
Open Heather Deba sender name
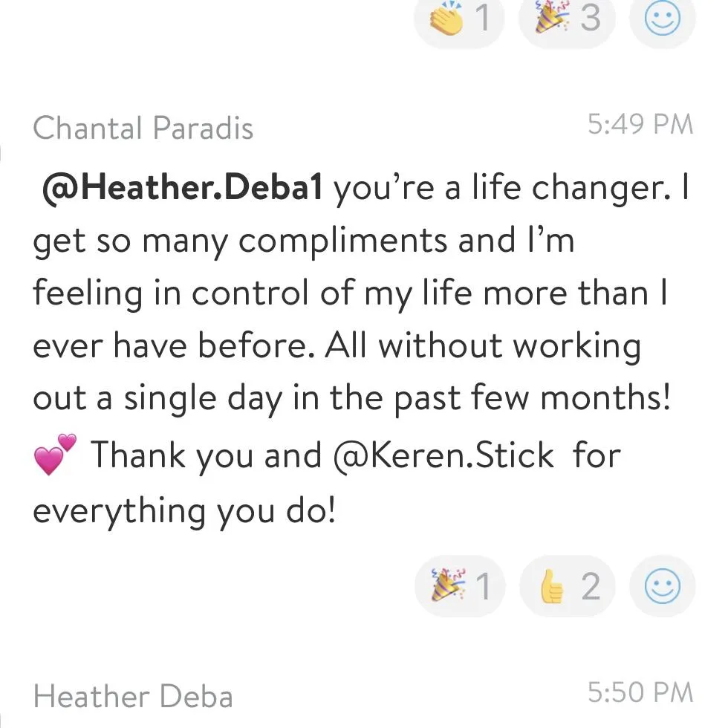(x=133, y=697)
